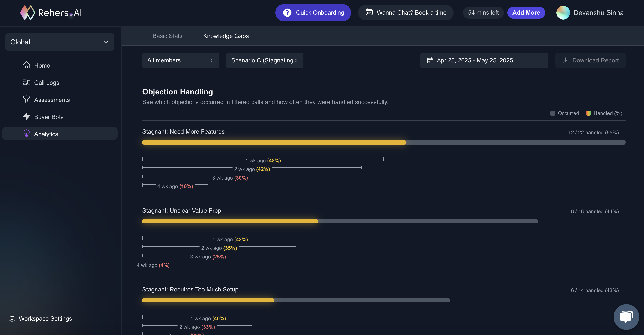Click the 12 / 22 handled (55%) label
This screenshot has height=335, width=644.
pyautogui.click(x=593, y=133)
